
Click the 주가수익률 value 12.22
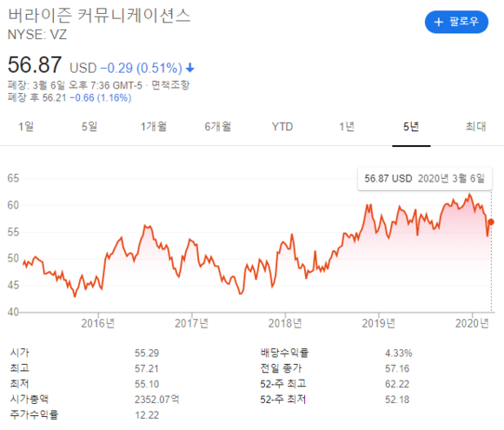pos(147,415)
